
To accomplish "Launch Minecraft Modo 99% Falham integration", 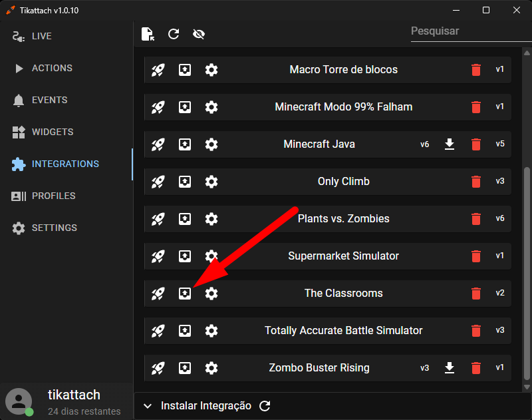I will click(158, 107).
